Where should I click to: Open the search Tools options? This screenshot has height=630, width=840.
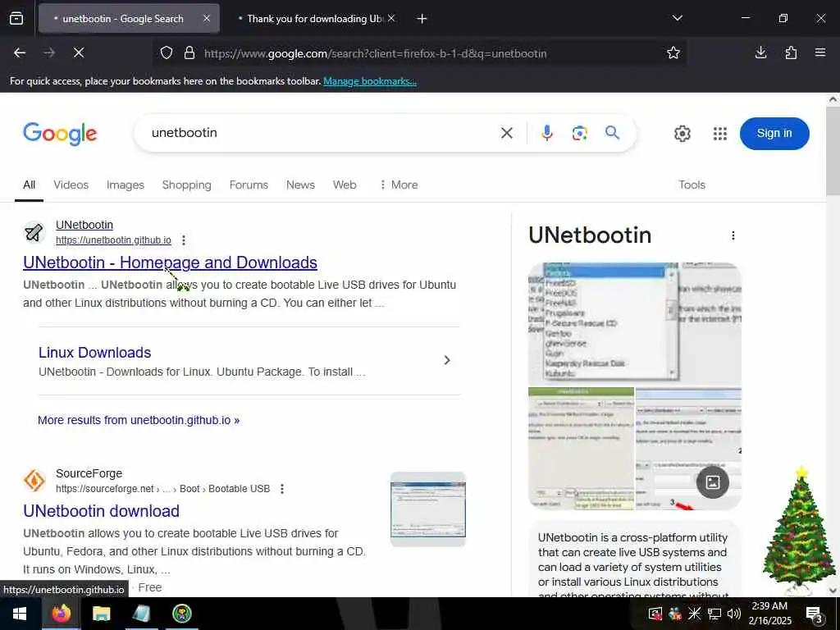pyautogui.click(x=692, y=185)
